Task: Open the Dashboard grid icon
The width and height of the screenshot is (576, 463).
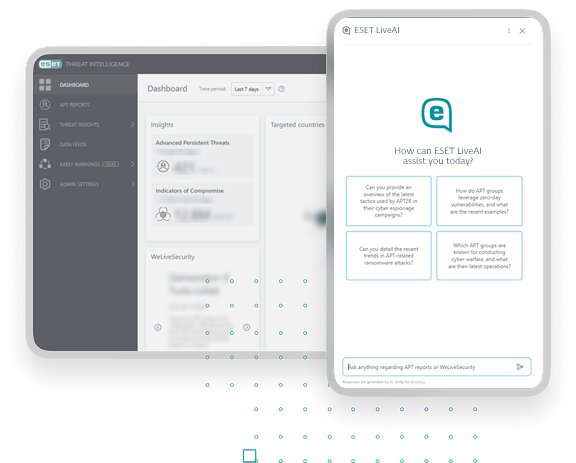Action: click(x=45, y=85)
